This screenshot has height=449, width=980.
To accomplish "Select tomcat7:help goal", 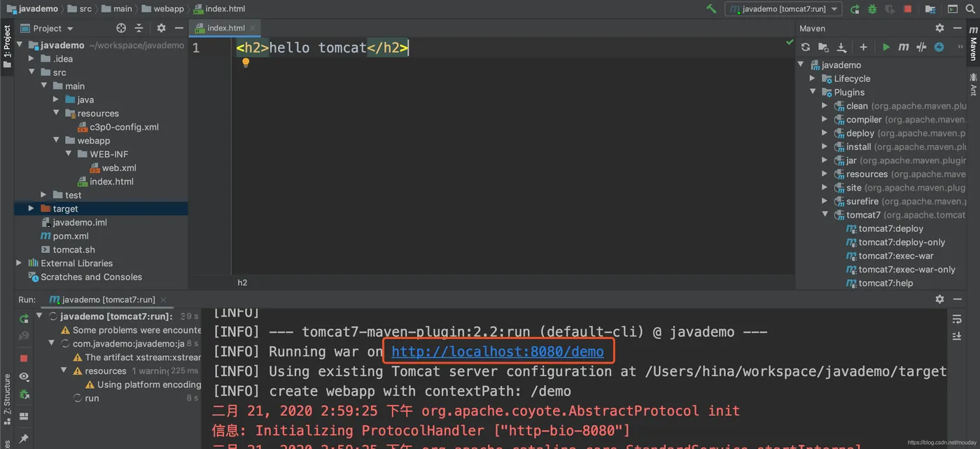I will coord(879,283).
